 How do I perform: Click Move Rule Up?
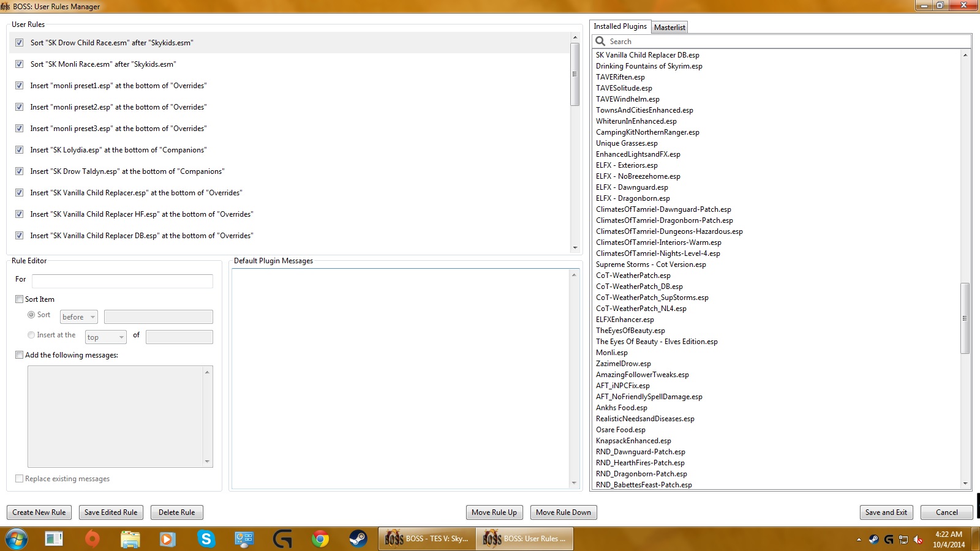pos(494,512)
